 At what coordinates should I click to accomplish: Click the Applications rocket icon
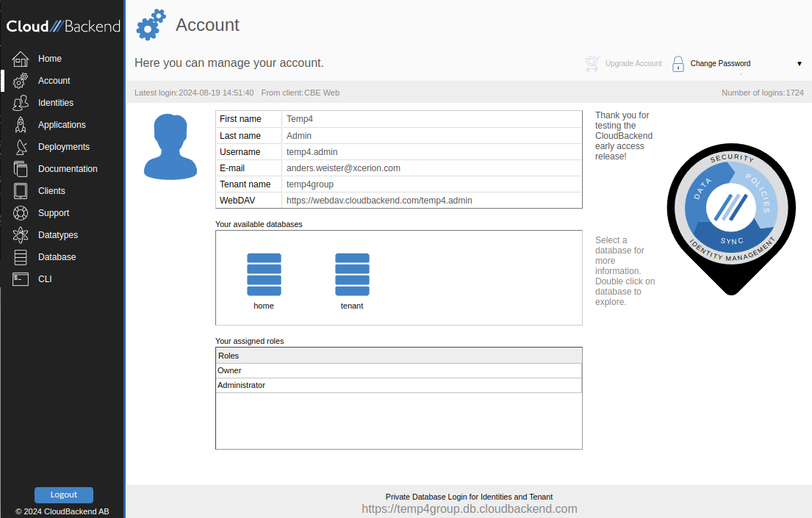pos(20,125)
